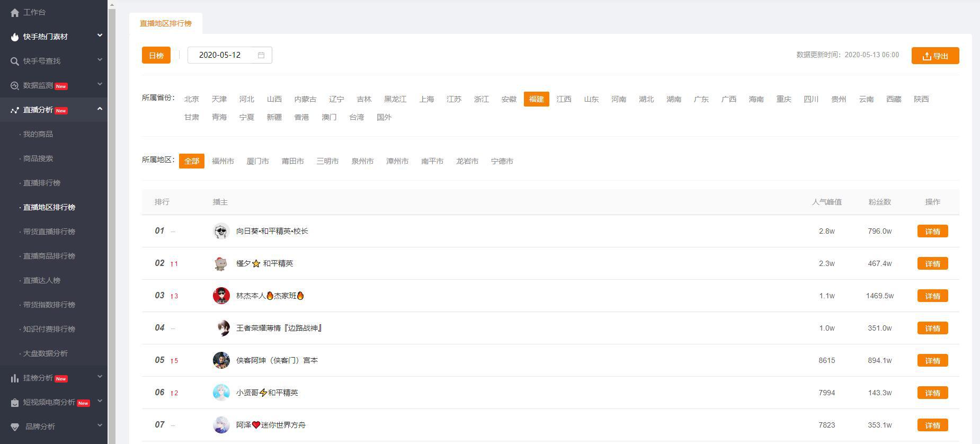
Task: Select region 国外
Action: coord(384,117)
